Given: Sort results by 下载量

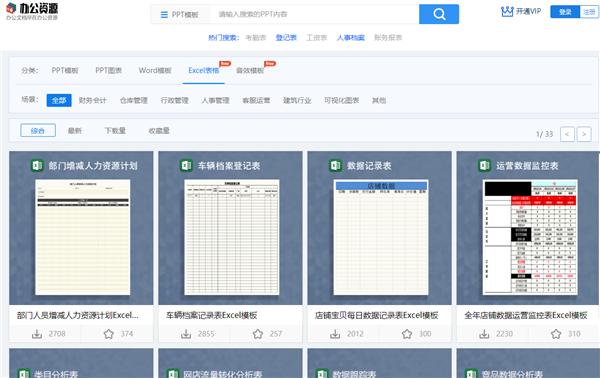Looking at the screenshot, I should pos(115,130).
